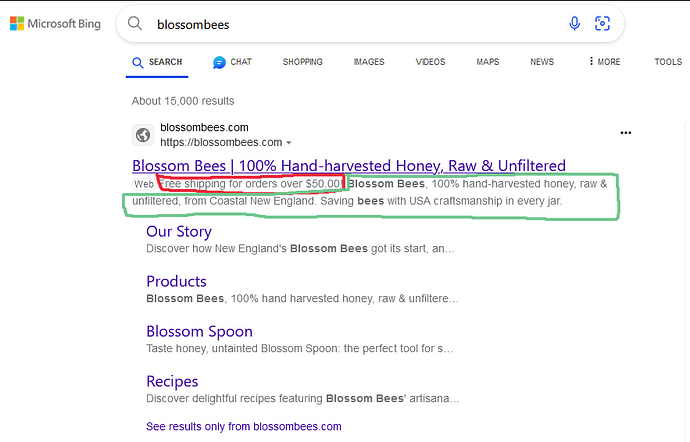Click the Chat bubble icon
The image size is (690, 442).
[x=219, y=63]
